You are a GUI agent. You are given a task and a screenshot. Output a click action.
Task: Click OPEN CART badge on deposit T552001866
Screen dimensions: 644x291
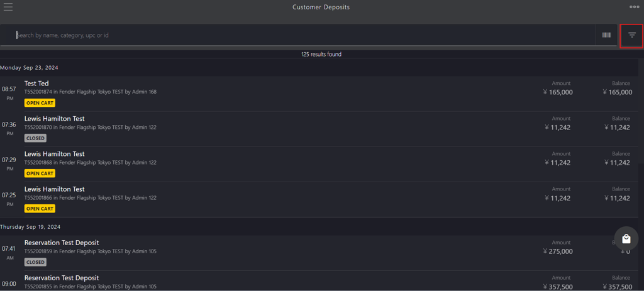tap(40, 209)
